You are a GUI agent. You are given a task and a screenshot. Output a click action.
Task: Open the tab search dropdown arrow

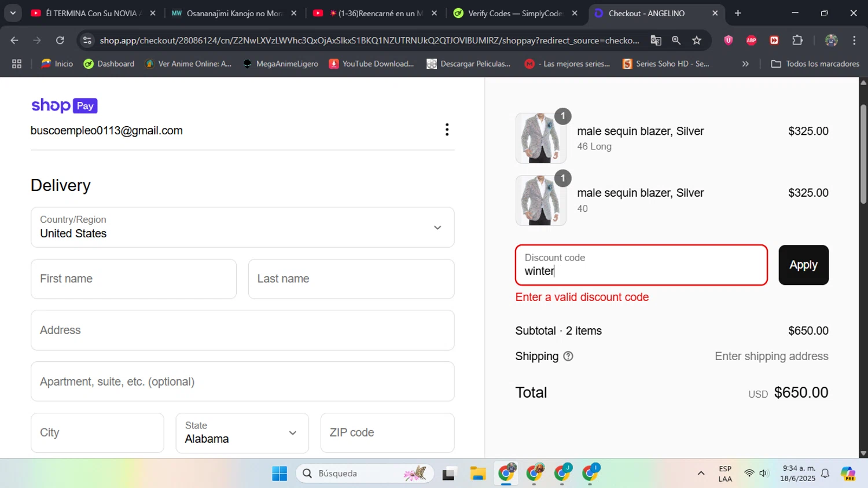point(13,13)
